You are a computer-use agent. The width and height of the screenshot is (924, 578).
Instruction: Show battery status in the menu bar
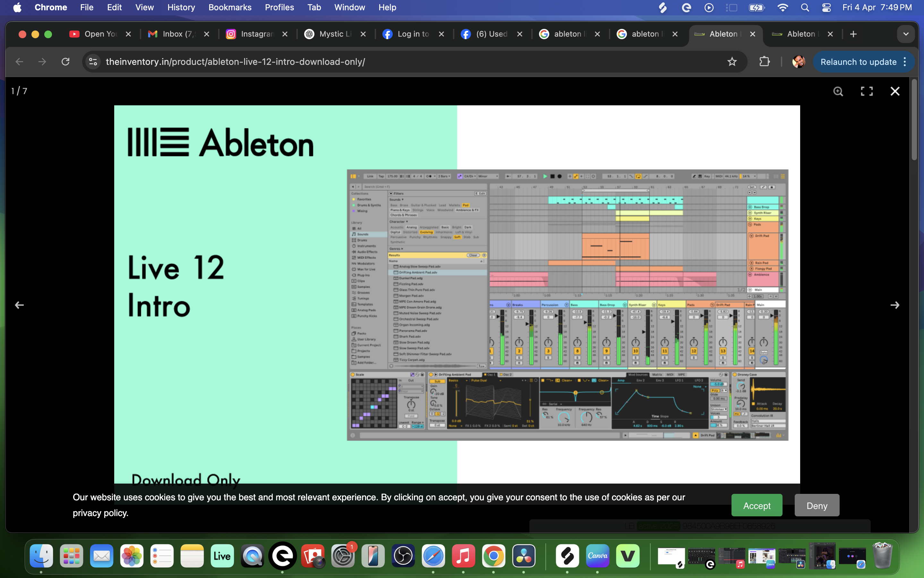[x=757, y=7]
